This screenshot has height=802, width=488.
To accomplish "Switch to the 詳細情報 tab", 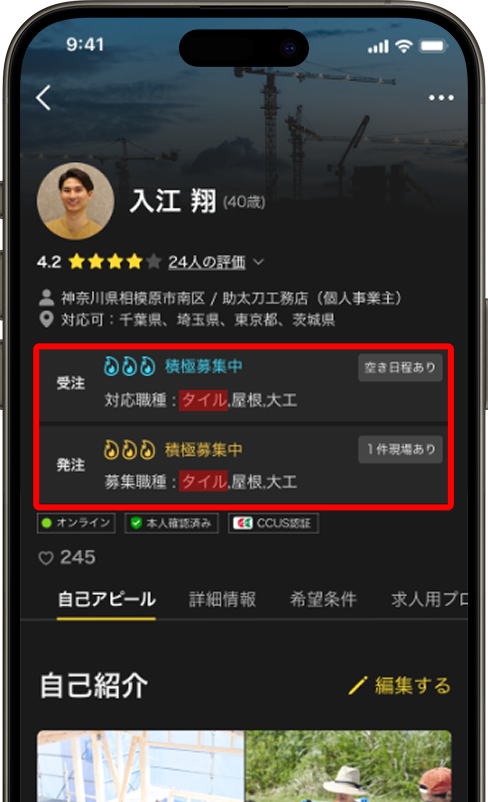I will 223,599.
